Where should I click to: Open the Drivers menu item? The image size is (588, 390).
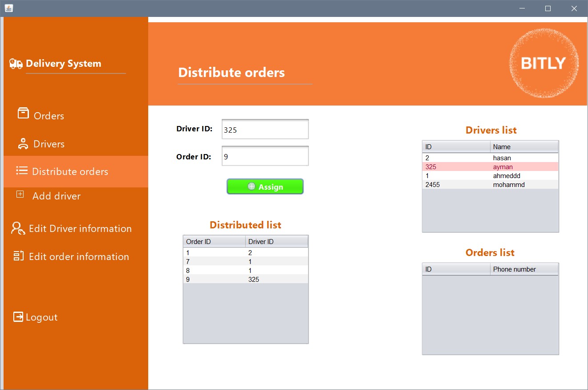coord(49,144)
